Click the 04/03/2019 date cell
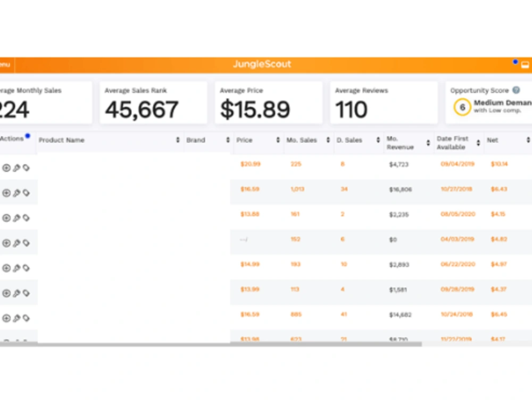 click(458, 239)
